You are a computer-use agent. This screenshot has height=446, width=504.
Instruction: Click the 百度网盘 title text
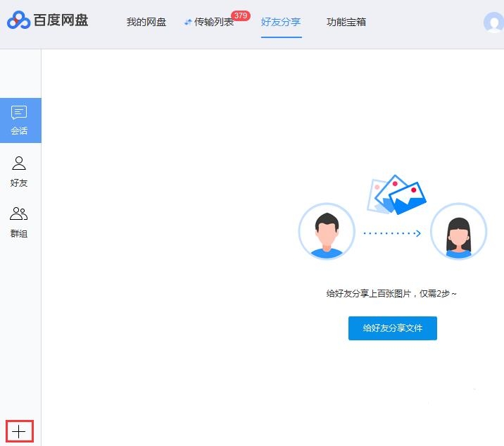point(61,20)
